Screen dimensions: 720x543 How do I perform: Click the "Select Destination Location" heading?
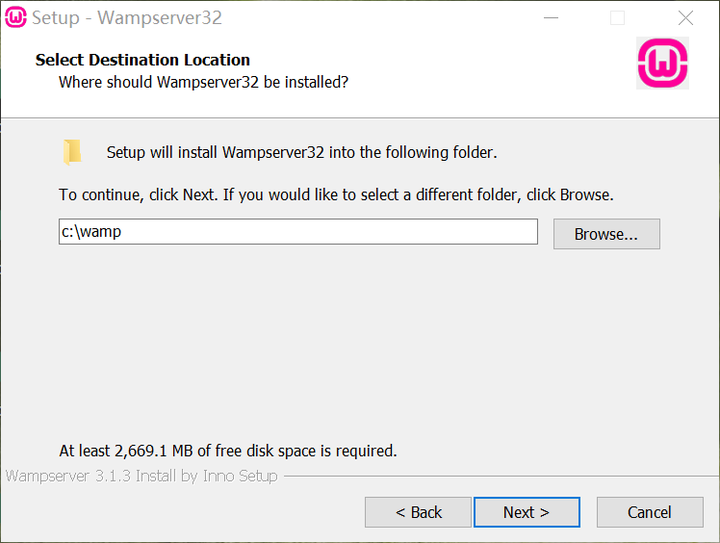point(143,60)
